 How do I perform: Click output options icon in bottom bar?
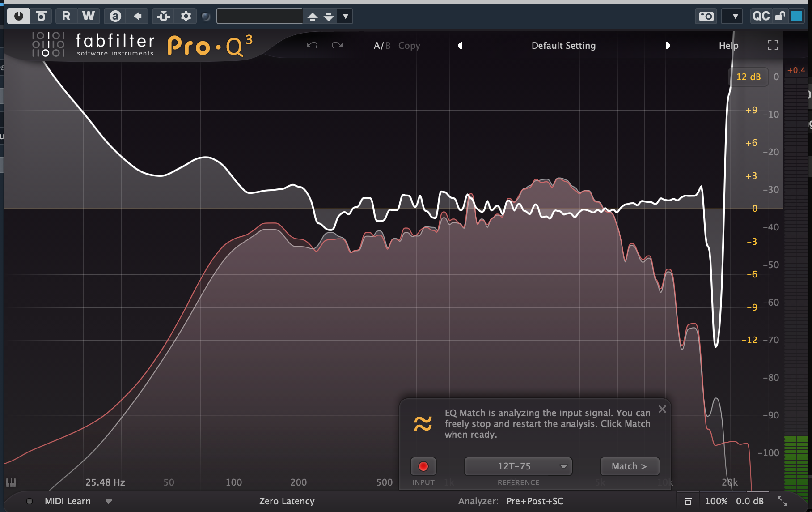[x=688, y=501]
